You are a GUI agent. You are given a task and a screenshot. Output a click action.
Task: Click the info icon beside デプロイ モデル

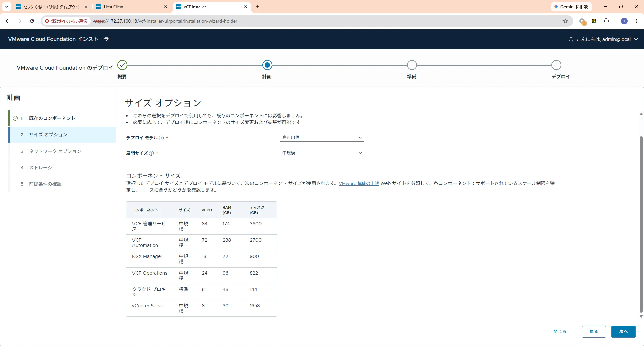(161, 138)
